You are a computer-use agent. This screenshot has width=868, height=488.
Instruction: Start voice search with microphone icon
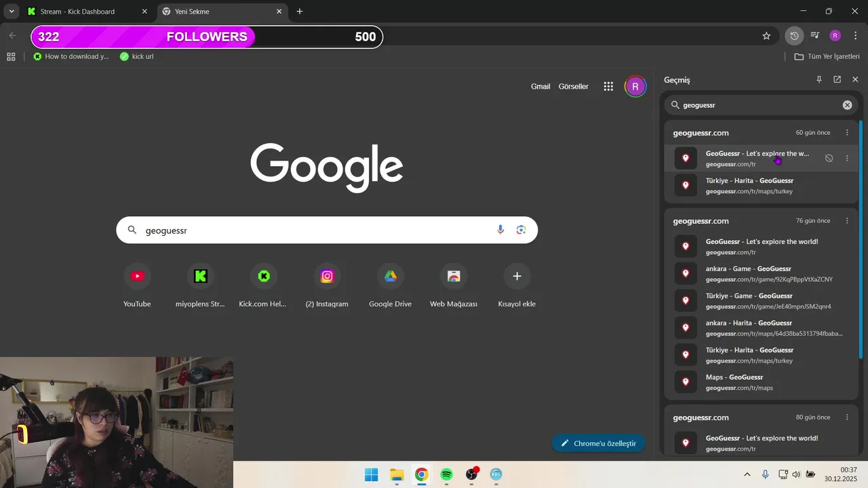point(500,230)
